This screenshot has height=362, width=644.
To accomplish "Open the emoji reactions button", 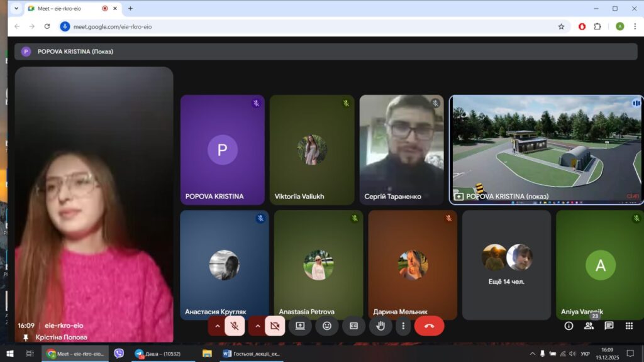I will click(x=326, y=326).
